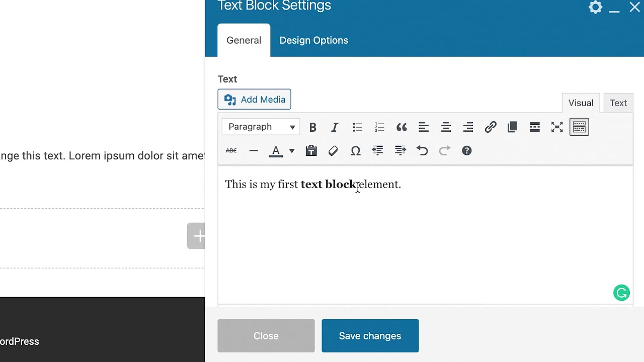
Task: Open the Grammarly badge in the editor
Action: (x=621, y=293)
